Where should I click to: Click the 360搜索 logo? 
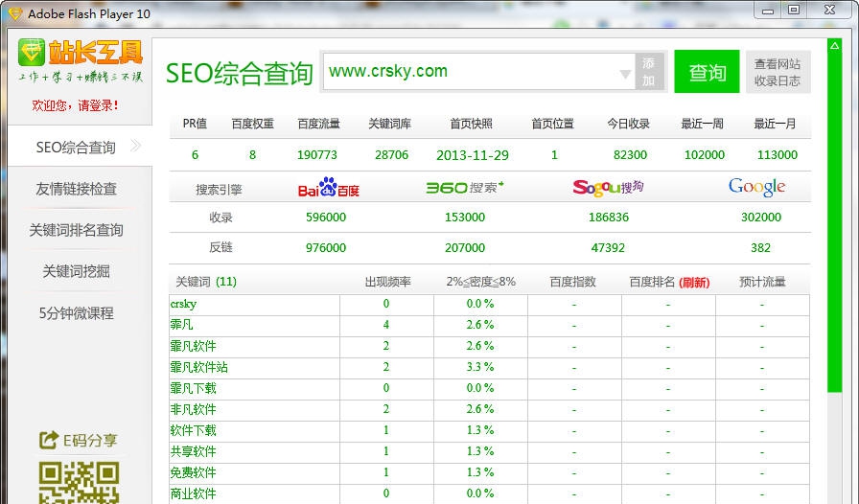coord(465,188)
